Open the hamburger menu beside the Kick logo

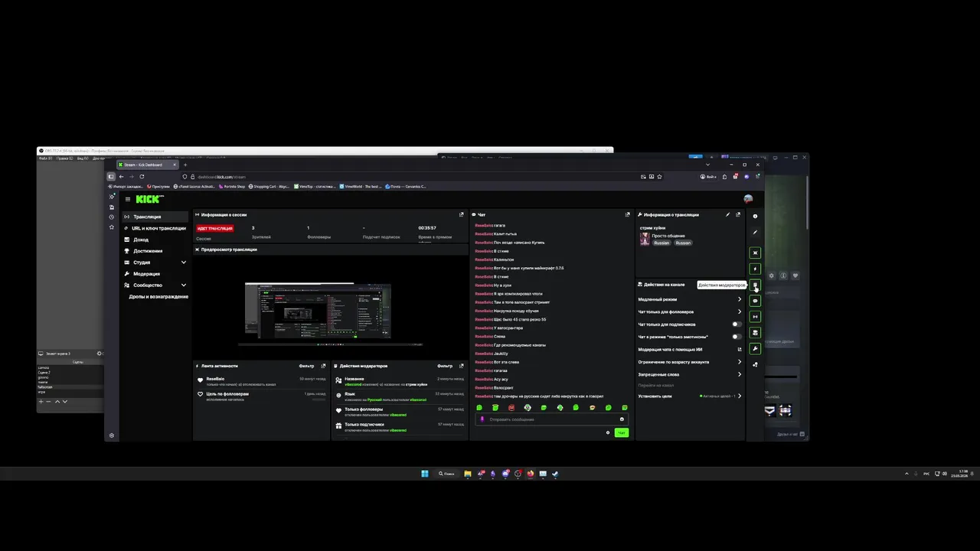click(128, 199)
